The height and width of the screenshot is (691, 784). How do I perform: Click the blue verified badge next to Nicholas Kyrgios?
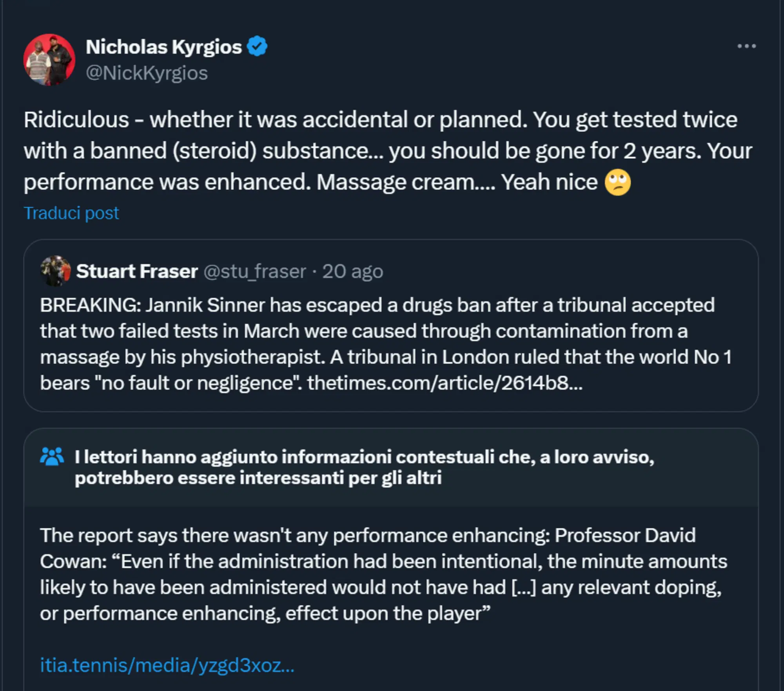point(257,46)
